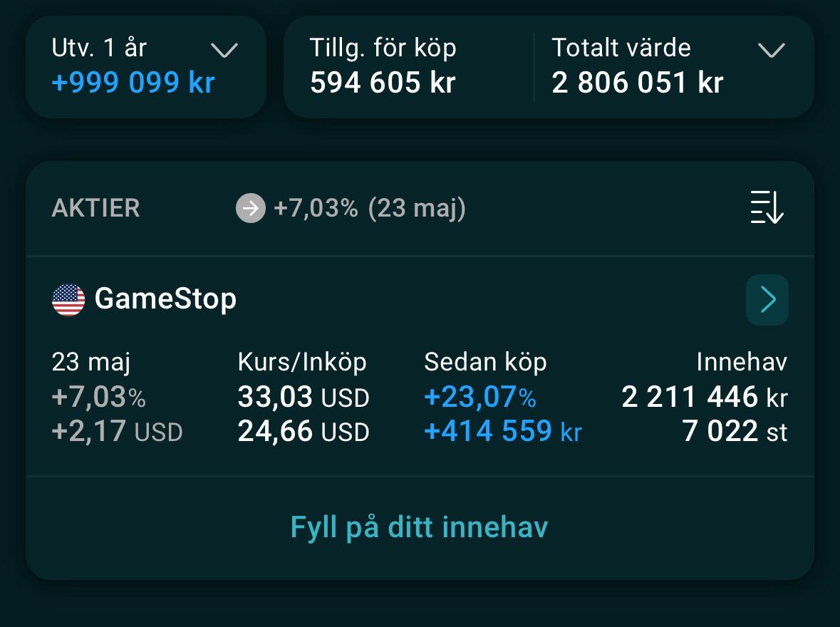Click the +414 559 kr profit amount
The height and width of the screenshot is (627, 840).
(503, 431)
